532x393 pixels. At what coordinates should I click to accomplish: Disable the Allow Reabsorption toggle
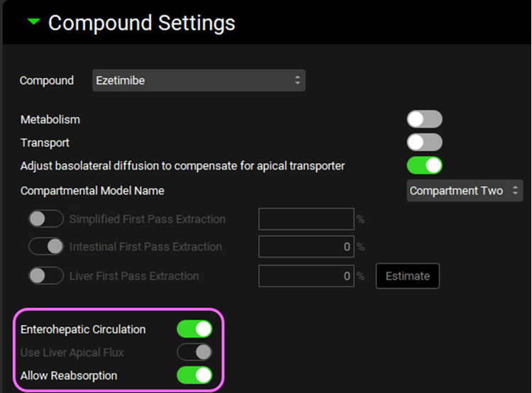point(194,375)
